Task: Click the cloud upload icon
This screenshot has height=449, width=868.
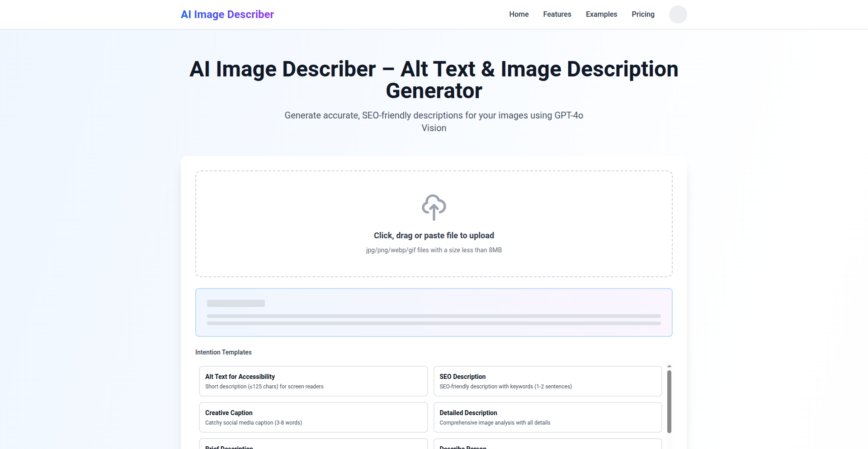Action: tap(434, 207)
